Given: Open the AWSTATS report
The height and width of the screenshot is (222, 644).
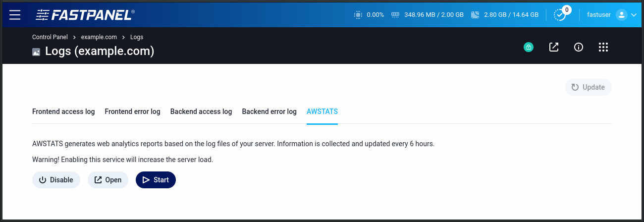Looking at the screenshot, I should click(108, 180).
